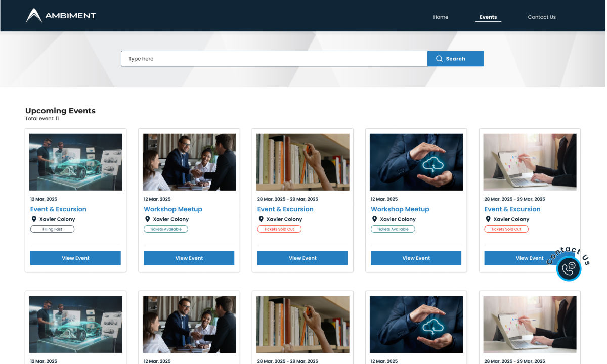
Task: Open the bottom-row handshake meeting thumbnail
Action: tap(189, 325)
